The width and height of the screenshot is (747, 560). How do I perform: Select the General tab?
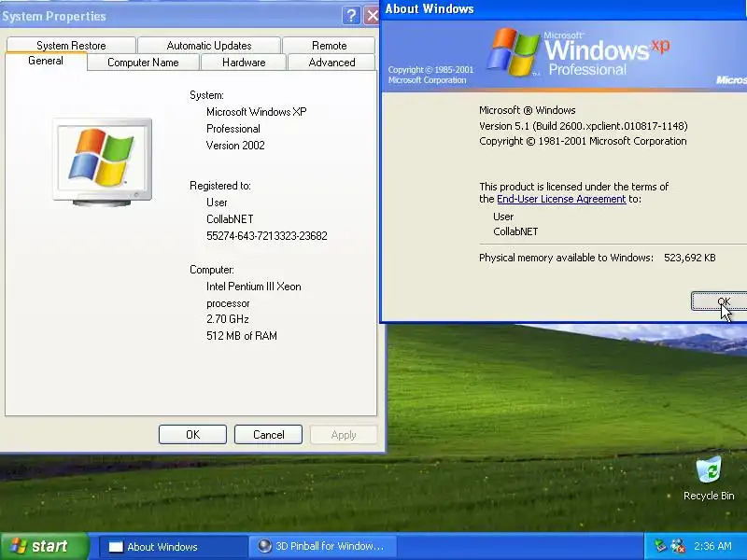click(46, 61)
